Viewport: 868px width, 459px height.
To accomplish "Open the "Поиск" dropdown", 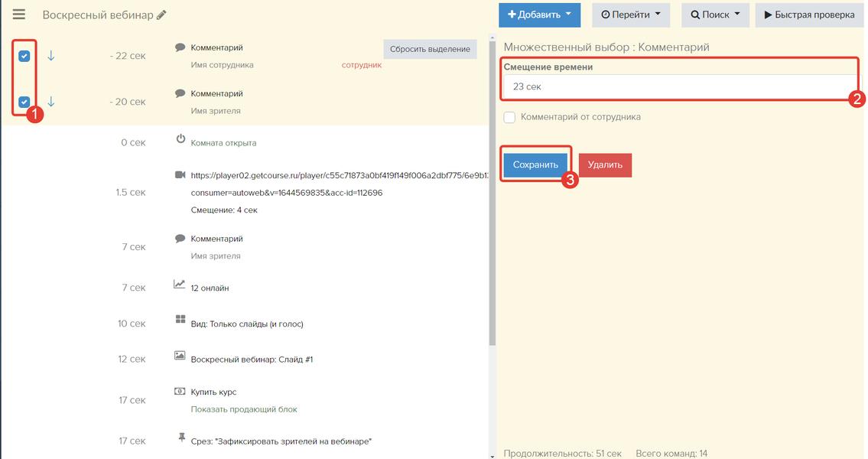I will pyautogui.click(x=715, y=15).
